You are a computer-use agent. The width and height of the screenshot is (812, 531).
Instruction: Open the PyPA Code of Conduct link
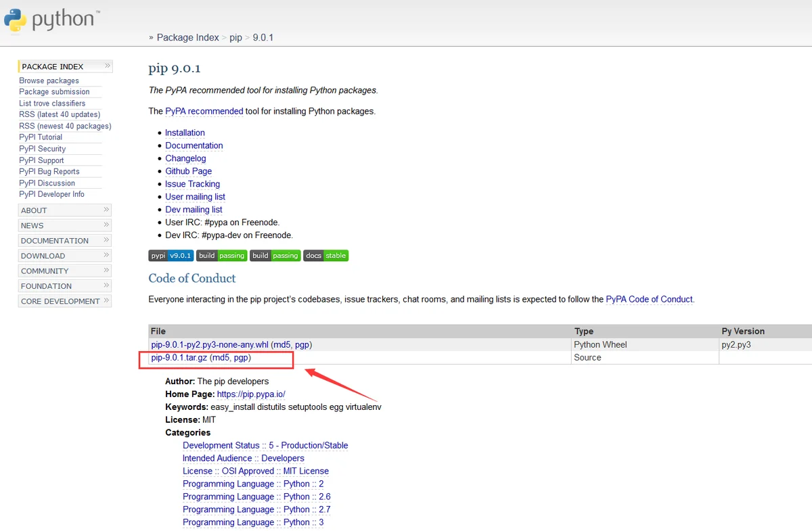tap(650, 299)
